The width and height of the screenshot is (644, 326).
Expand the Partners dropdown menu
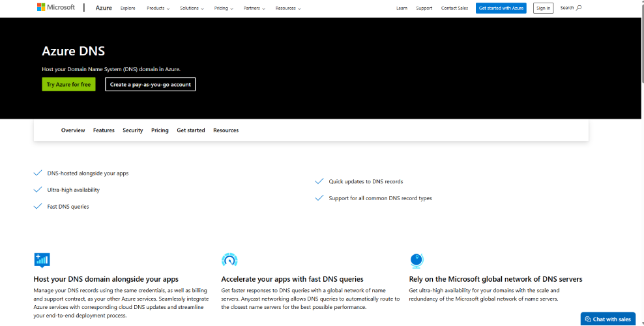coord(254,8)
